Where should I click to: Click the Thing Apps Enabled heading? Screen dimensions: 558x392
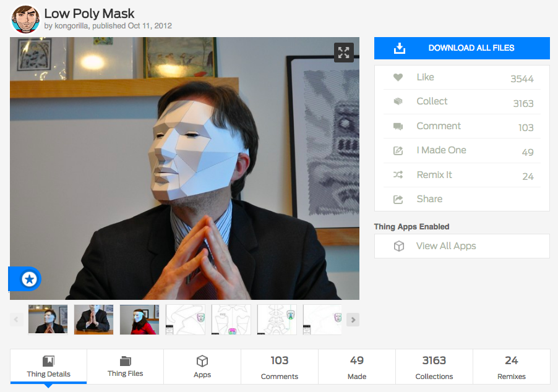[x=411, y=226]
